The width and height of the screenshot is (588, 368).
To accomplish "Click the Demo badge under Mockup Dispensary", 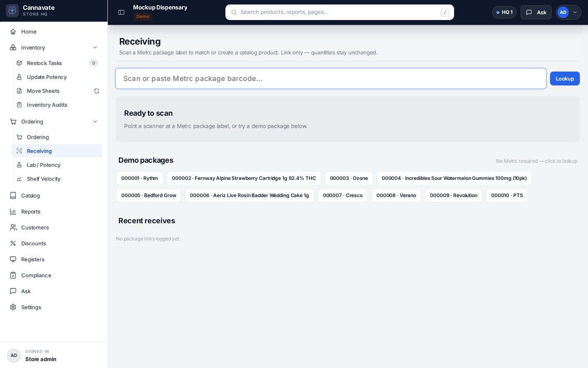I will pyautogui.click(x=143, y=17).
